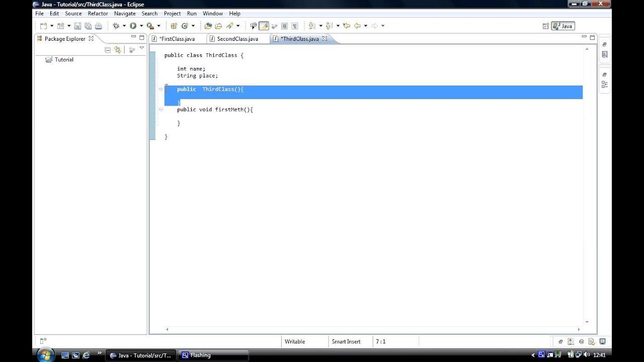Click the editor vertical scrollbar up arrow
Screen dimensions: 644x362
click(587, 49)
